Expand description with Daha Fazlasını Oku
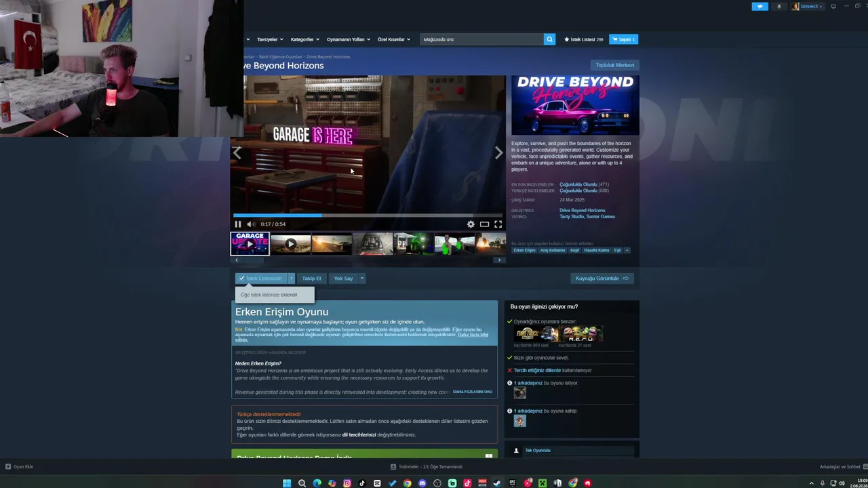Viewport: 868px width, 488px height. tap(473, 392)
